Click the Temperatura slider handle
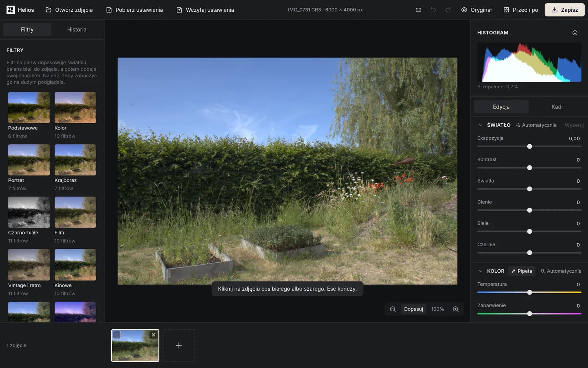This screenshot has height=368, width=588. click(x=530, y=293)
